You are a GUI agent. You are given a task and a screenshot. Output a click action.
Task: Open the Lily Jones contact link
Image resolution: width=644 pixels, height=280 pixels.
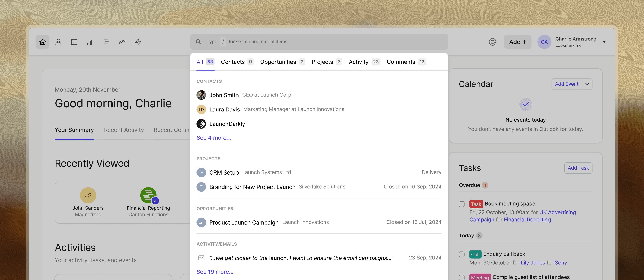tap(533, 263)
